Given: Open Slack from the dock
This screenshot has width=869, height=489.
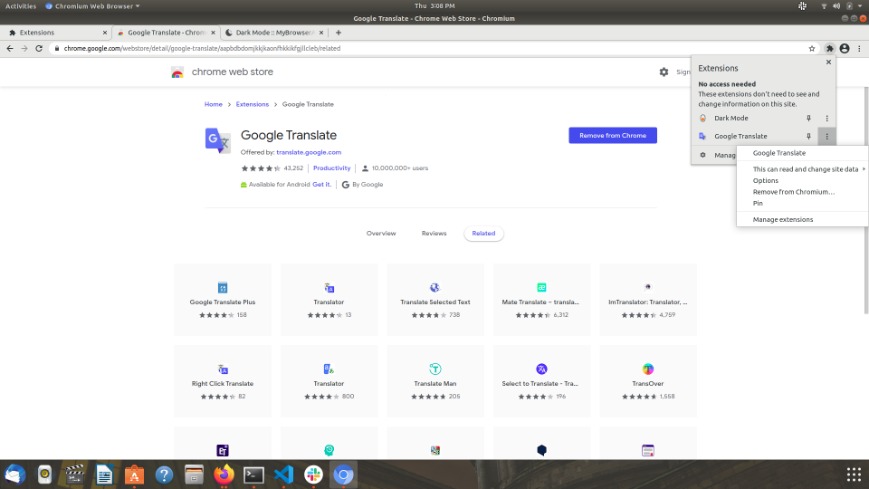Looking at the screenshot, I should (314, 475).
